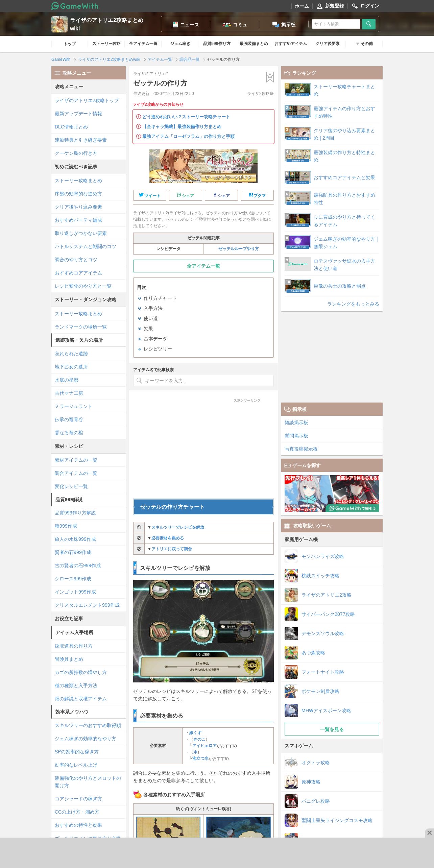
Task: Close the bottom ad with the X button
Action: (429, 833)
